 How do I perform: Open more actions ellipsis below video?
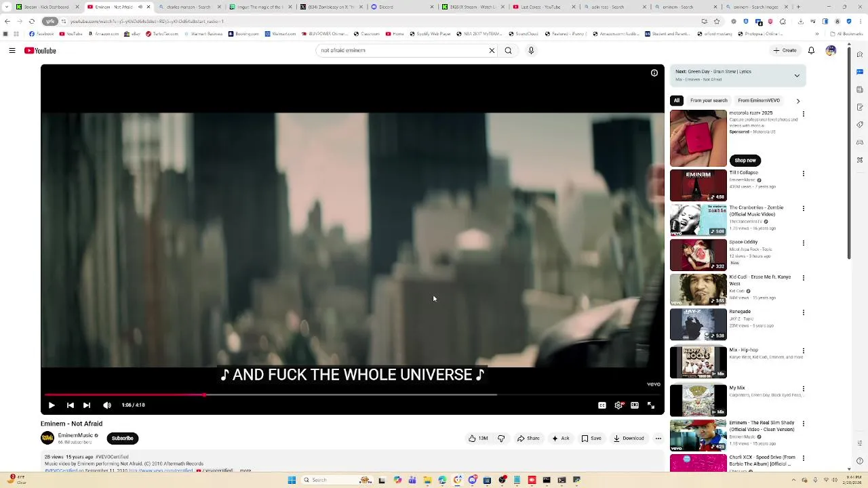pos(658,439)
